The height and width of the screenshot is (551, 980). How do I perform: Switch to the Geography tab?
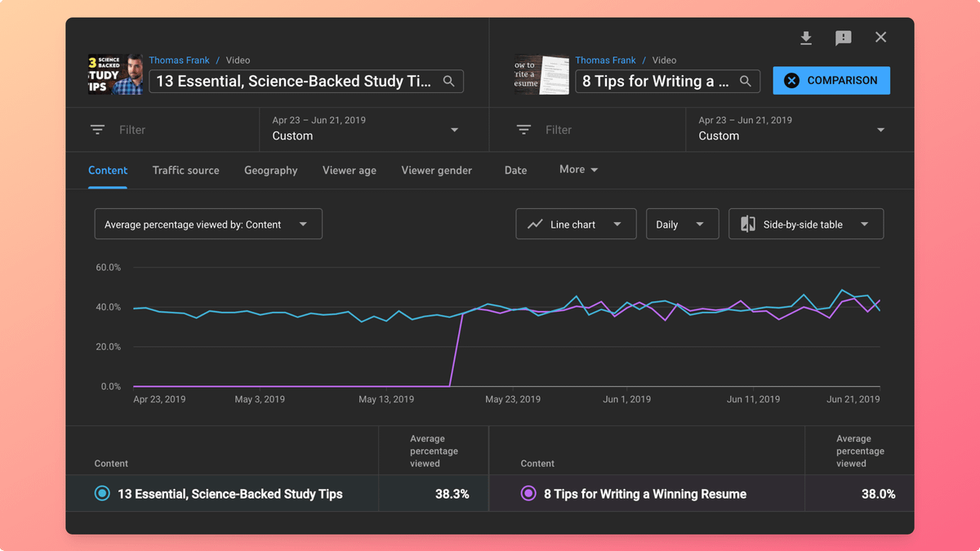(270, 170)
